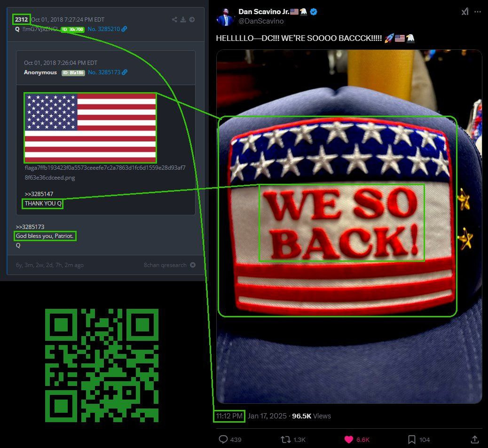Viewport: 488px width, 448px height.
Task: Click the circled x beside 8chan qresearch
Action: point(192,265)
